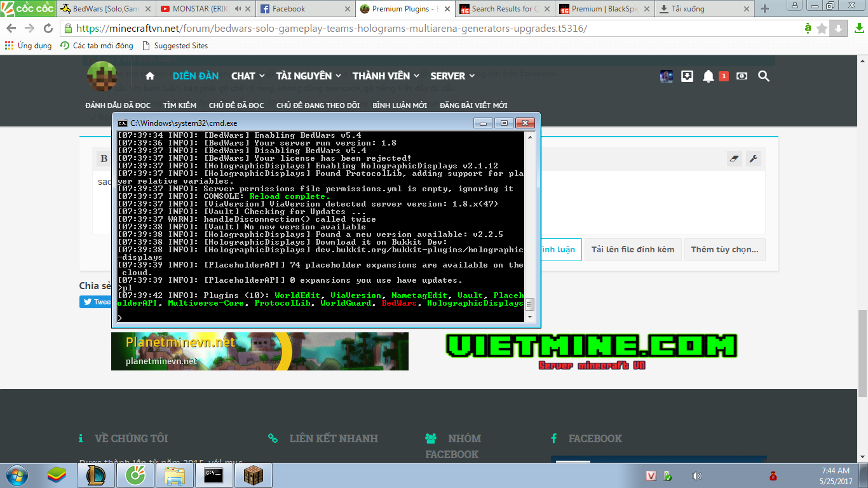Image resolution: width=868 pixels, height=488 pixels.
Task: Open the notifications bell icon
Action: [x=709, y=76]
